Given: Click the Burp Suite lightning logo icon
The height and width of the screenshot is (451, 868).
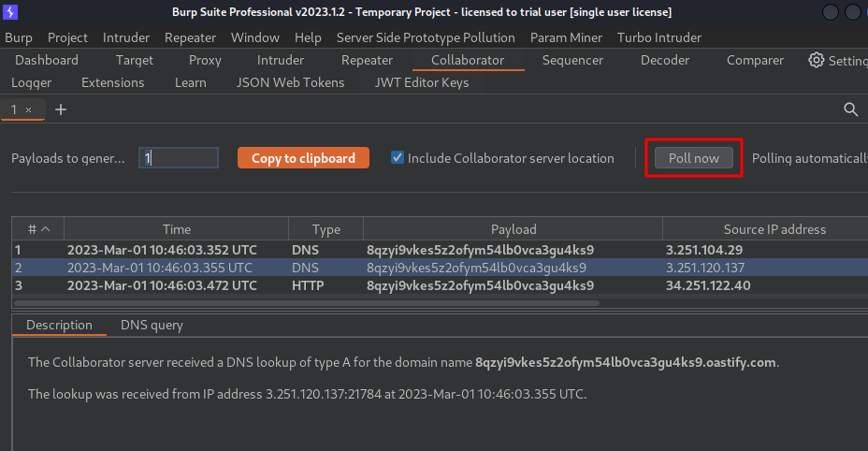Looking at the screenshot, I should [x=10, y=11].
